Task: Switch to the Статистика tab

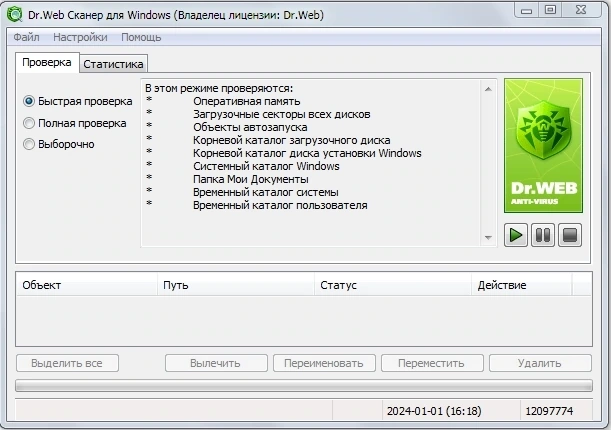Action: (113, 64)
